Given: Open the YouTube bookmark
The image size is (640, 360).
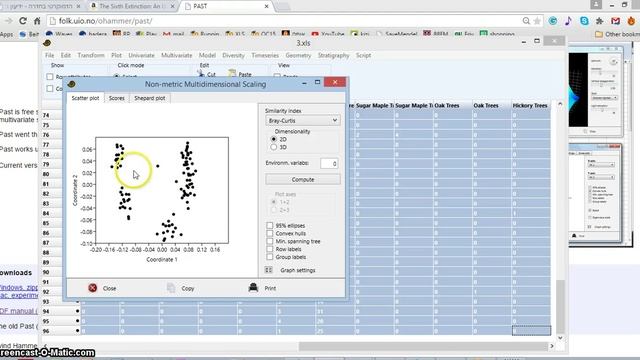Looking at the screenshot, I should click(328, 34).
